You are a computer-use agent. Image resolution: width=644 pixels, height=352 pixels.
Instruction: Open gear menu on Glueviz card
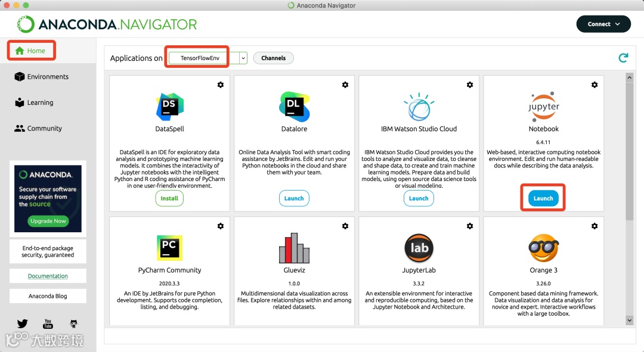pyautogui.click(x=345, y=226)
